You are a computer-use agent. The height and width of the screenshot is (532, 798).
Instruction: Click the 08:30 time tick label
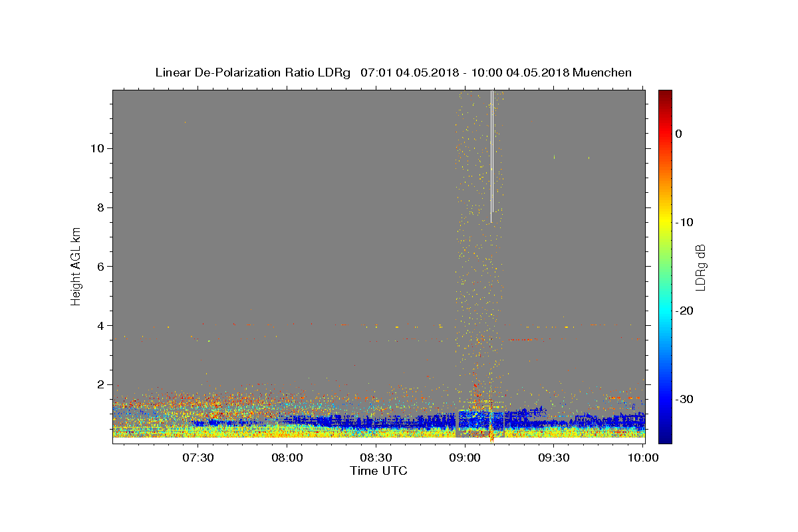[x=376, y=458]
